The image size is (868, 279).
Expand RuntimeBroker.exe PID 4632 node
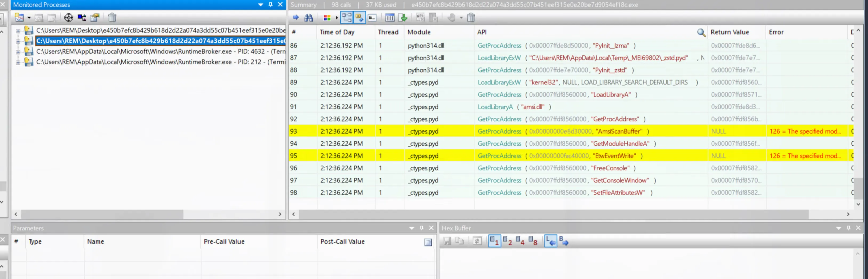click(18, 51)
